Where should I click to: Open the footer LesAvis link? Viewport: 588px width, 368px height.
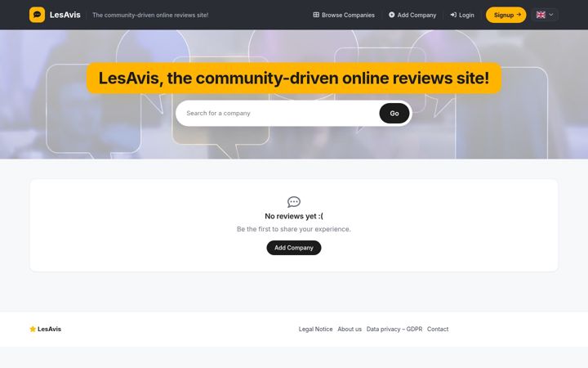[x=49, y=329]
